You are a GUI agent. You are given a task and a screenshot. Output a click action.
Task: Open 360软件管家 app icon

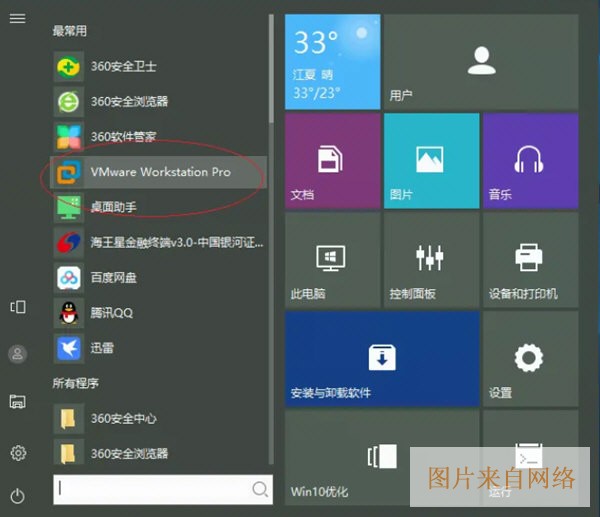[68, 137]
